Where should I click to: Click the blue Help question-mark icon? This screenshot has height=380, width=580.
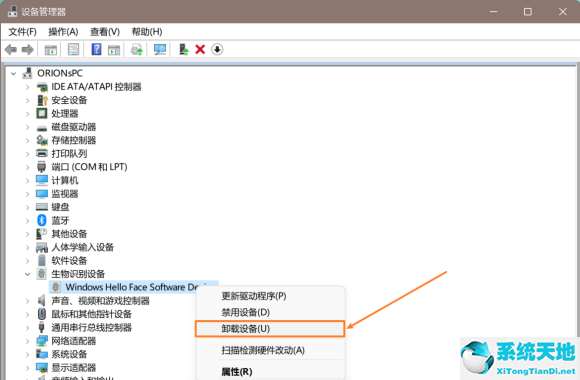[97, 49]
